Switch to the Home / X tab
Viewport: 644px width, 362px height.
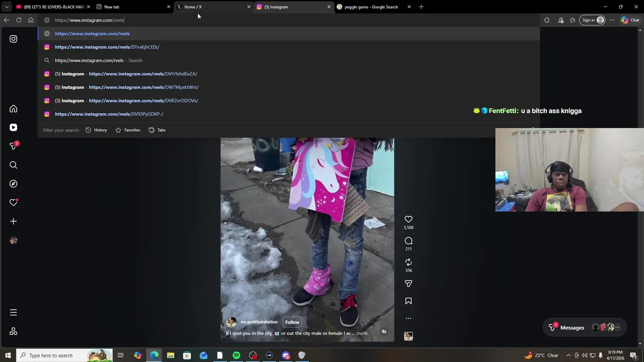click(x=213, y=7)
